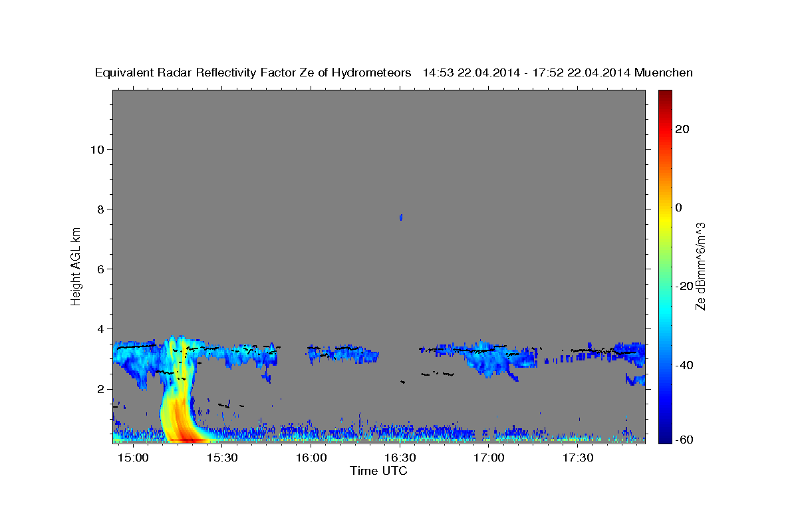Click the colorbar label 'Ze dBmm^6/m^3'
The width and height of the screenshot is (798, 532).
click(700, 265)
